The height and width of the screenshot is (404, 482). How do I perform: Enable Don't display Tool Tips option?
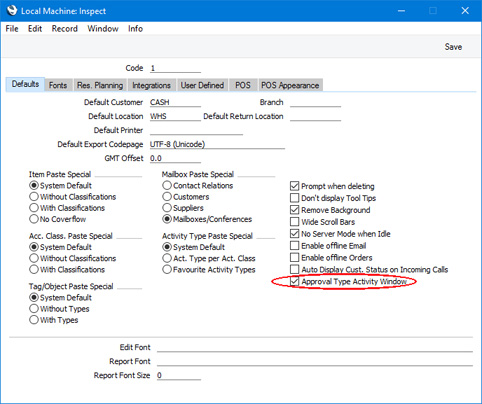294,198
